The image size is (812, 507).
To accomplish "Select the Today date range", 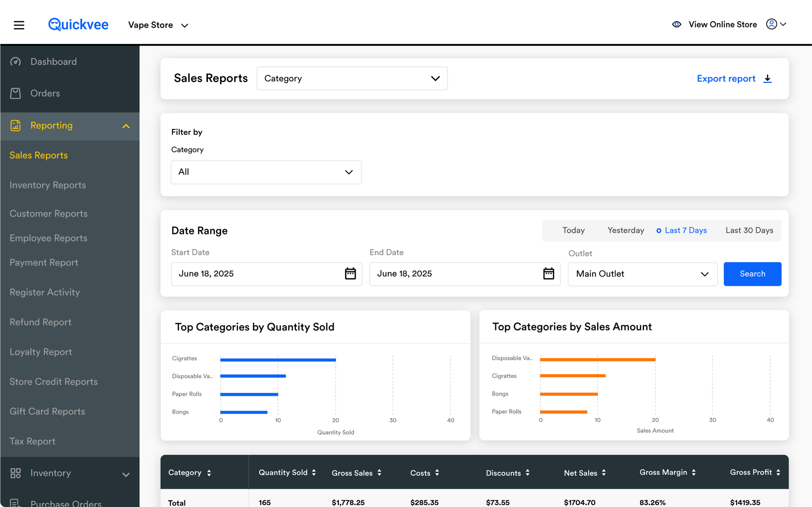I will point(573,230).
